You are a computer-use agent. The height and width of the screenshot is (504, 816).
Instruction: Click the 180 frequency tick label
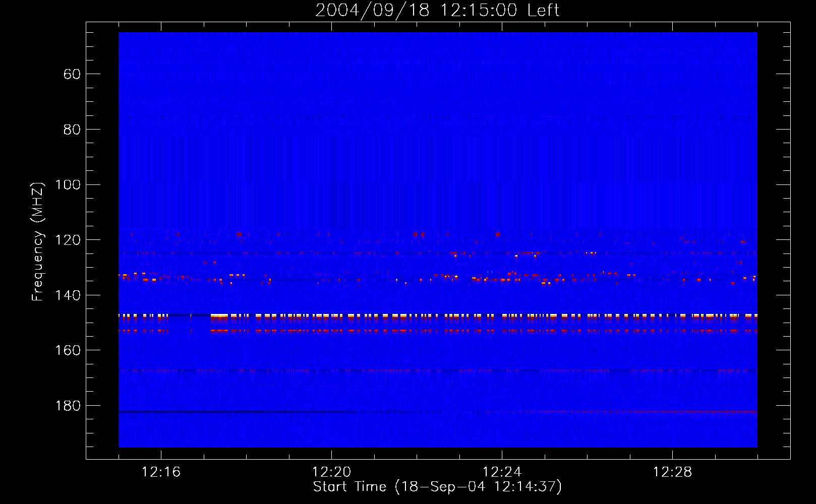[68, 406]
